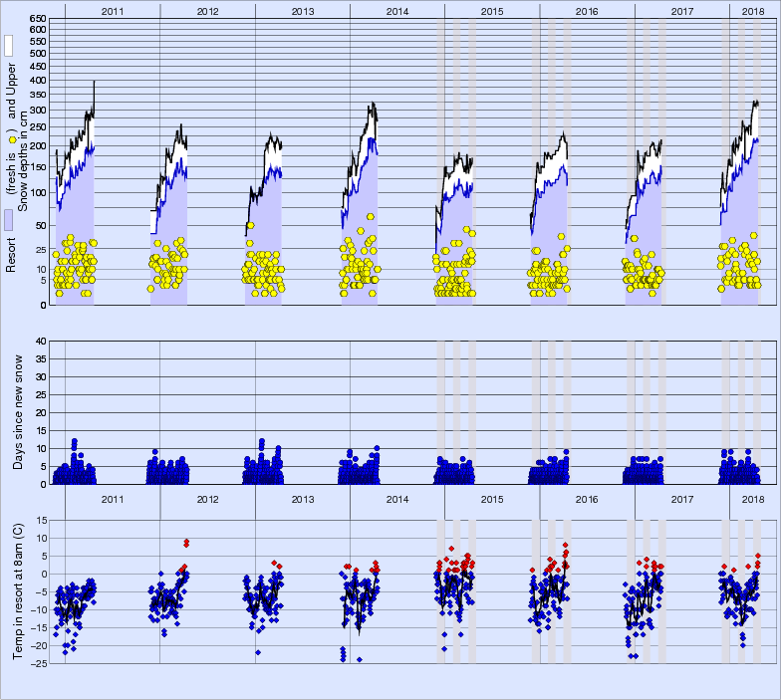Select the highest red temperature diamond in 2012
The height and width of the screenshot is (700, 781).
tap(186, 542)
